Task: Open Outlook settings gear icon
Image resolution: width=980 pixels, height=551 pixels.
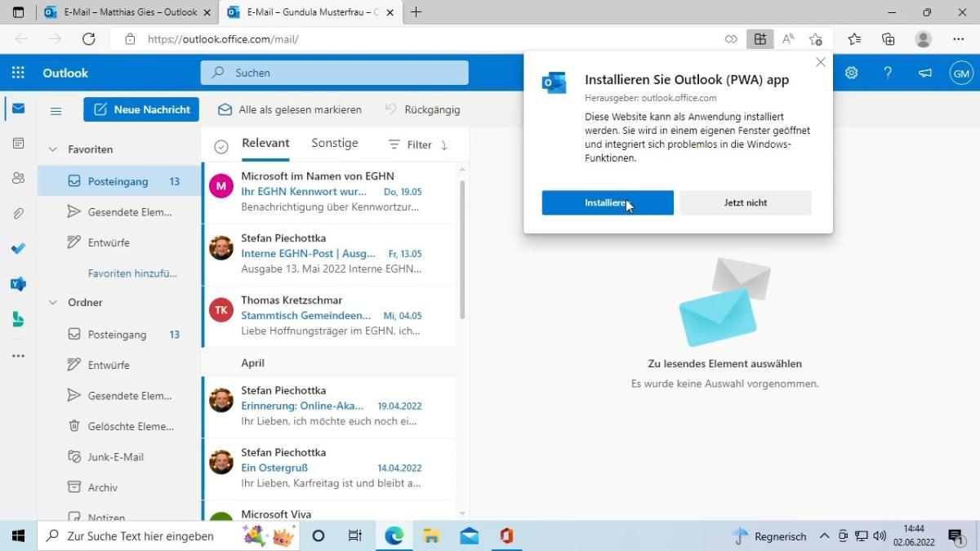Action: 851,73
